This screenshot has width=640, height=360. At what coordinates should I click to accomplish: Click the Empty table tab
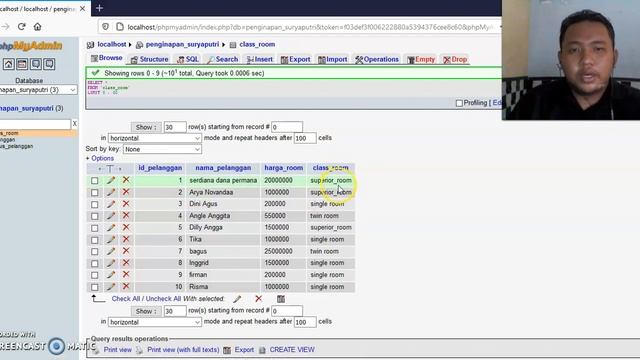421,60
